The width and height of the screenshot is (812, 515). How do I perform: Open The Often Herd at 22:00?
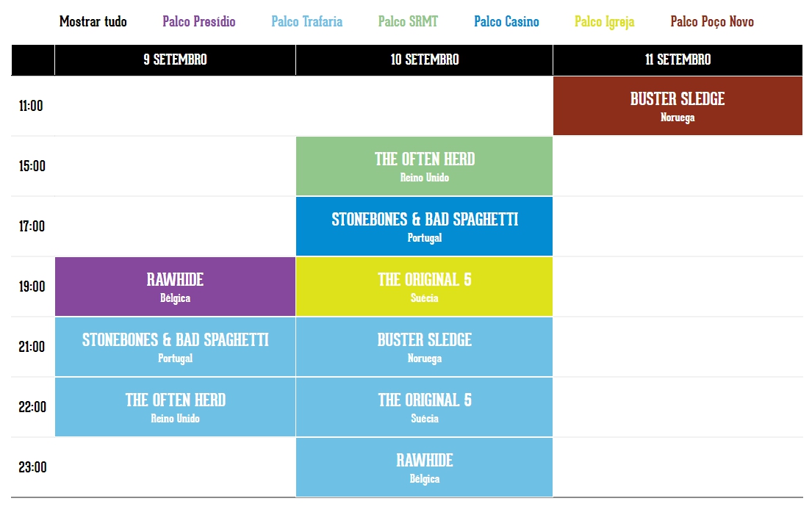point(175,407)
